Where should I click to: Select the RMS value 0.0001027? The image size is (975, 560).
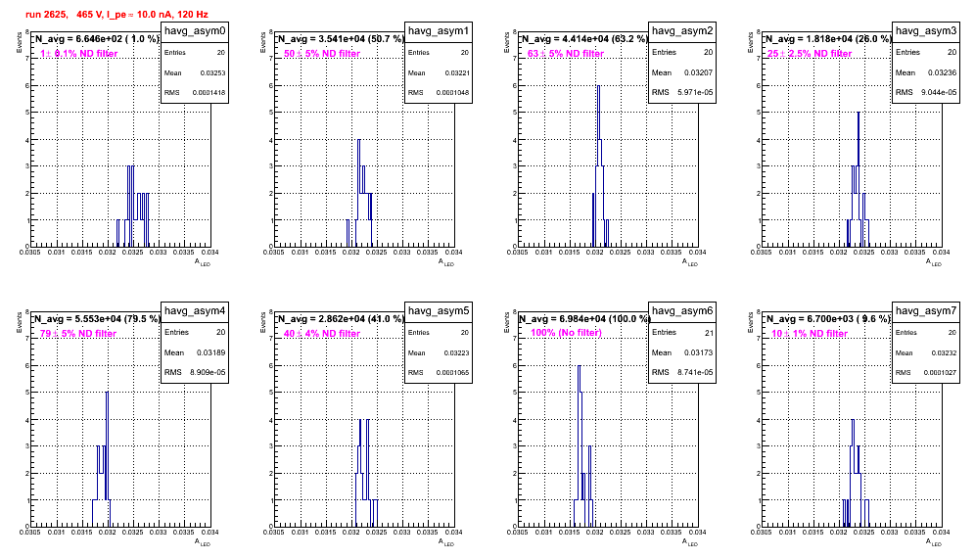tap(940, 373)
